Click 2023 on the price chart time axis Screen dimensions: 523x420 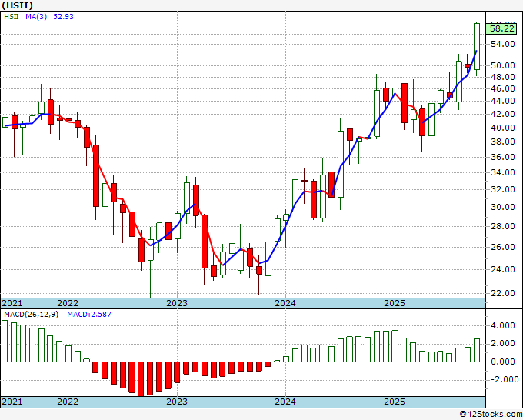(177, 303)
